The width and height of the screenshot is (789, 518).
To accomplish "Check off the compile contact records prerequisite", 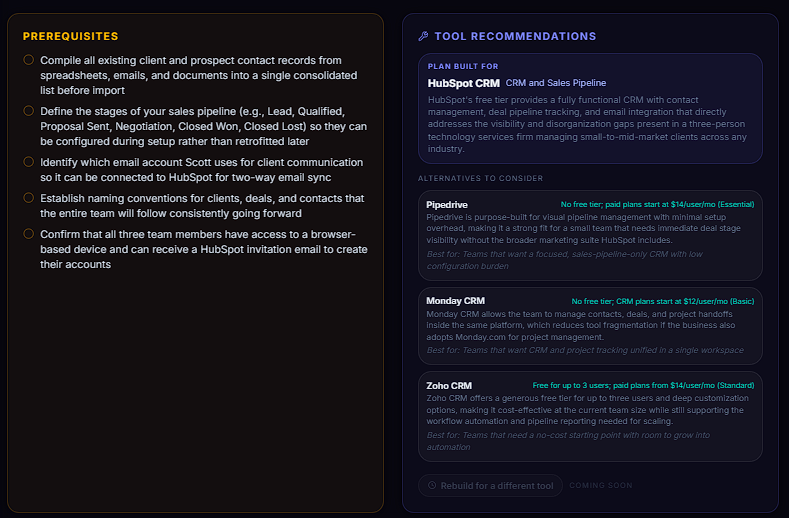I will [29, 60].
